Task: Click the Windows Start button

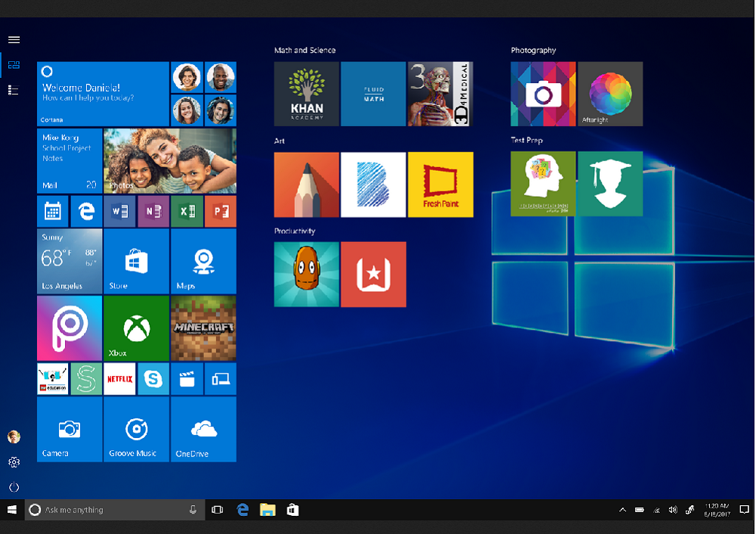Action: point(12,509)
